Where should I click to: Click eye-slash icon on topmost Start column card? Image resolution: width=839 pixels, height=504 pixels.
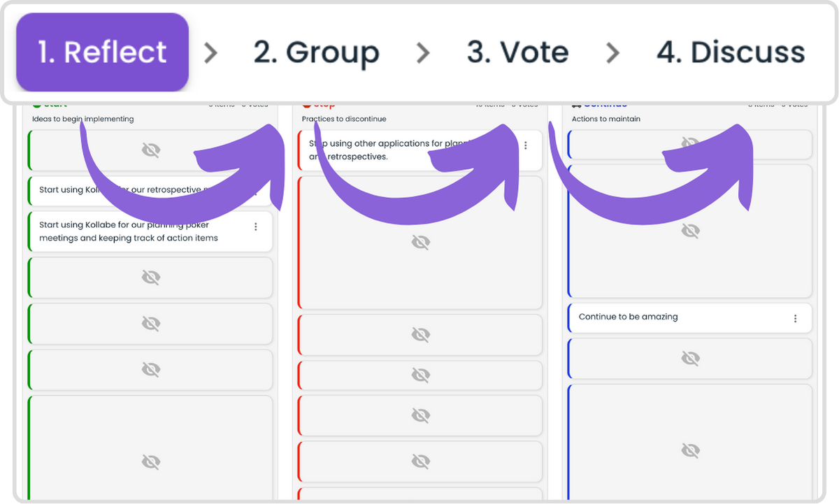(x=150, y=150)
